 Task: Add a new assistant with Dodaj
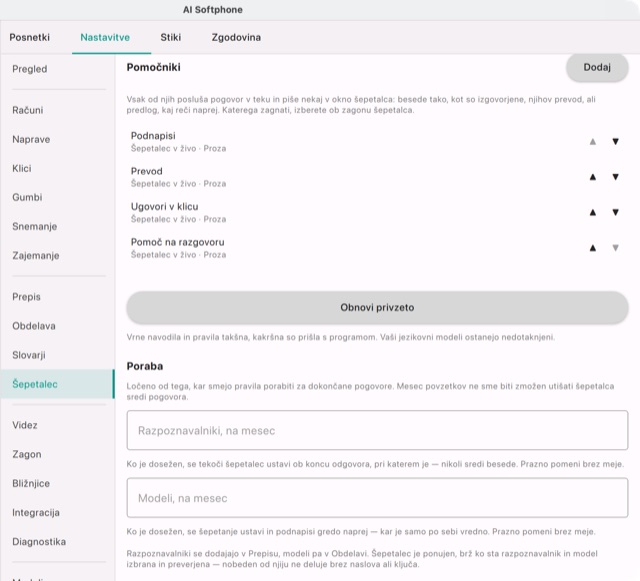[x=597, y=67]
